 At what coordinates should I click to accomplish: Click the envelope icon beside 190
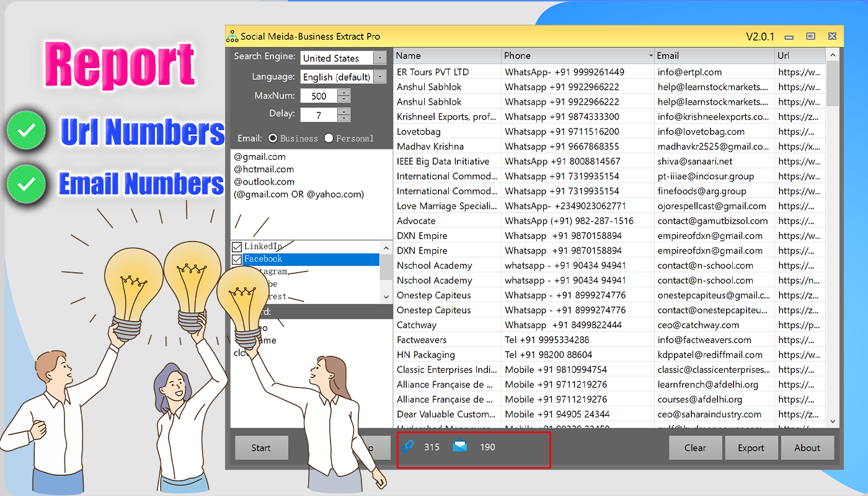460,446
